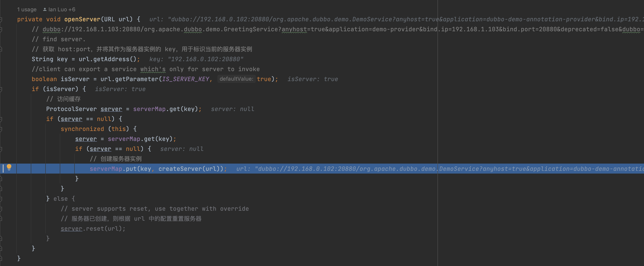
Task: Click the IS_SERVER_KEY constant
Action: tap(185, 79)
